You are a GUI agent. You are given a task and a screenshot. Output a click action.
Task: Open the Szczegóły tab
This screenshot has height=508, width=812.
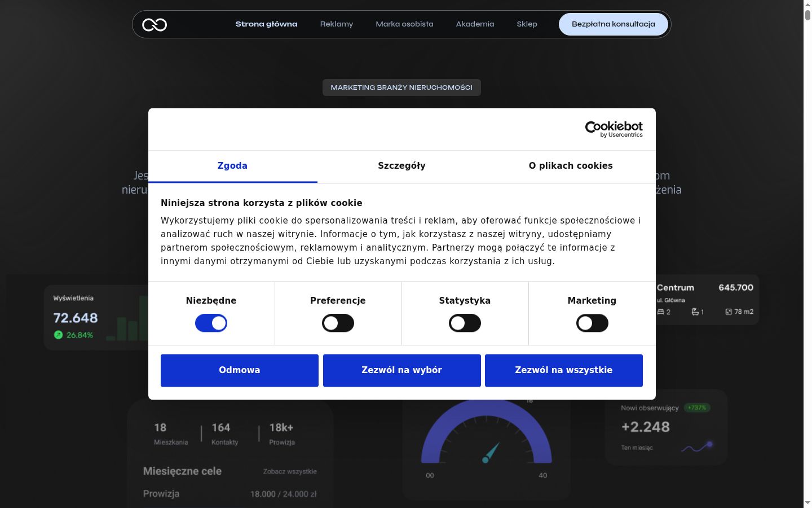tap(401, 166)
